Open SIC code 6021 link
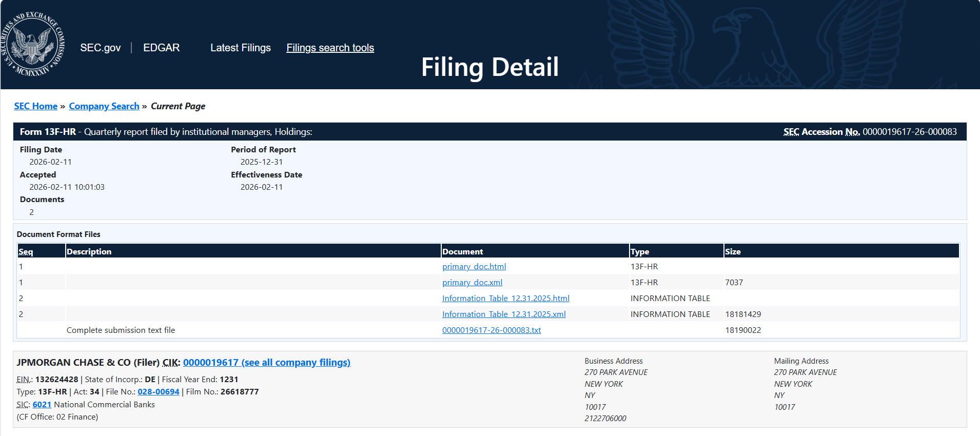The height and width of the screenshot is (436, 980). [x=42, y=405]
